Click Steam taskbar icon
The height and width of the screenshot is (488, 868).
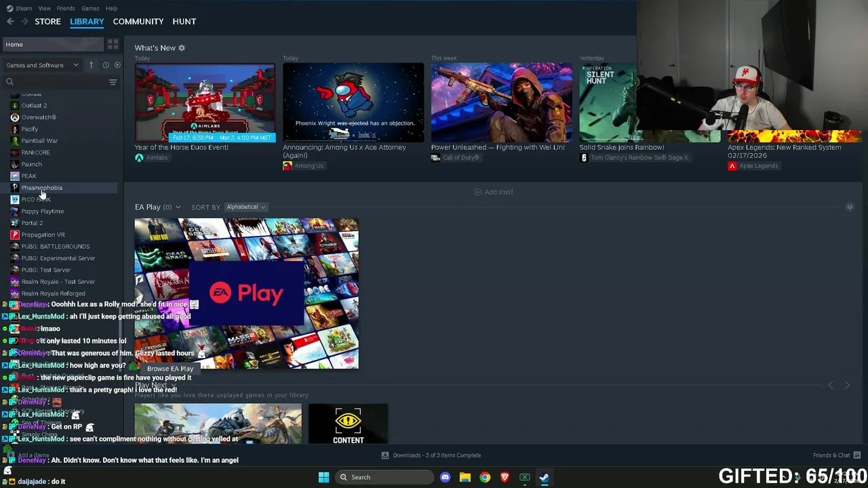pos(544,477)
